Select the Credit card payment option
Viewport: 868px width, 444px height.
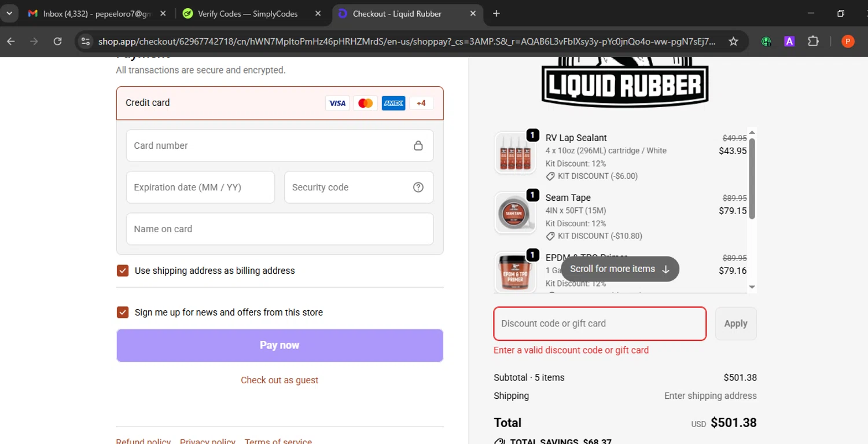click(x=280, y=103)
